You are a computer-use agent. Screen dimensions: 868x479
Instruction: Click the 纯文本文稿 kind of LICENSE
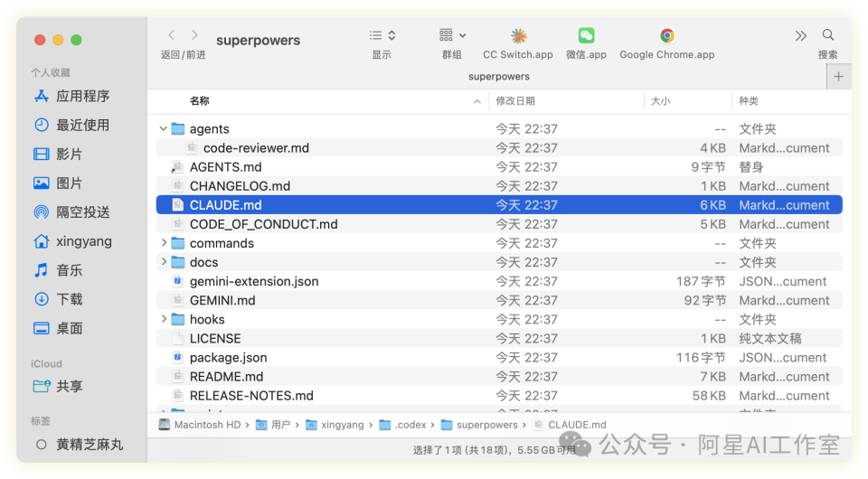coord(770,339)
